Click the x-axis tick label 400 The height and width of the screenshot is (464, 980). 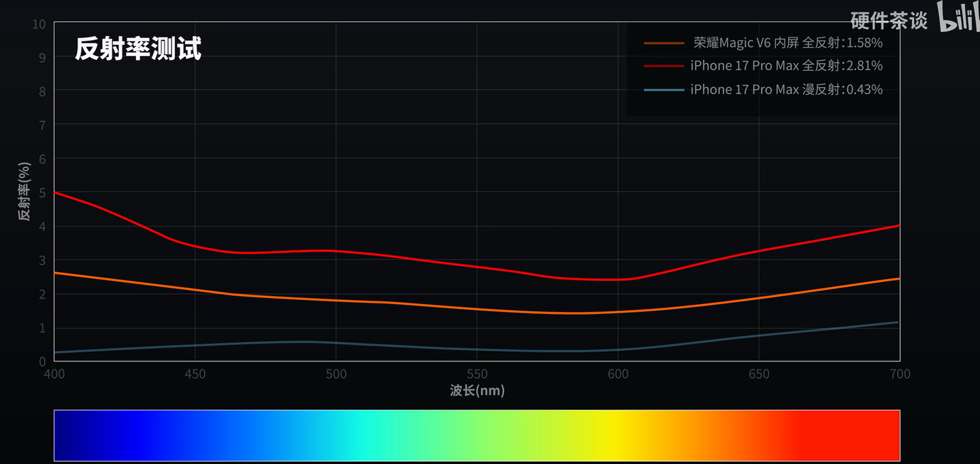pos(54,374)
